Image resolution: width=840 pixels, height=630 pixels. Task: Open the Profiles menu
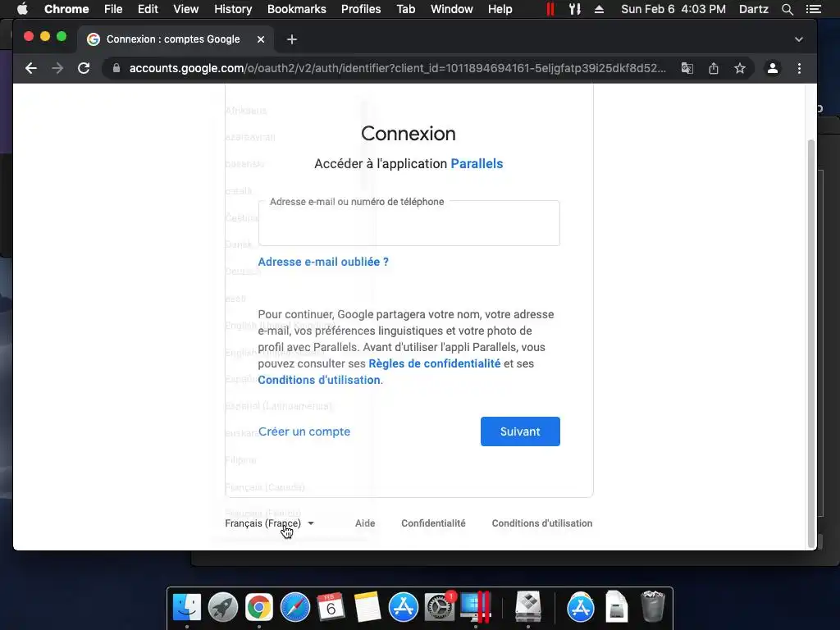click(x=361, y=9)
